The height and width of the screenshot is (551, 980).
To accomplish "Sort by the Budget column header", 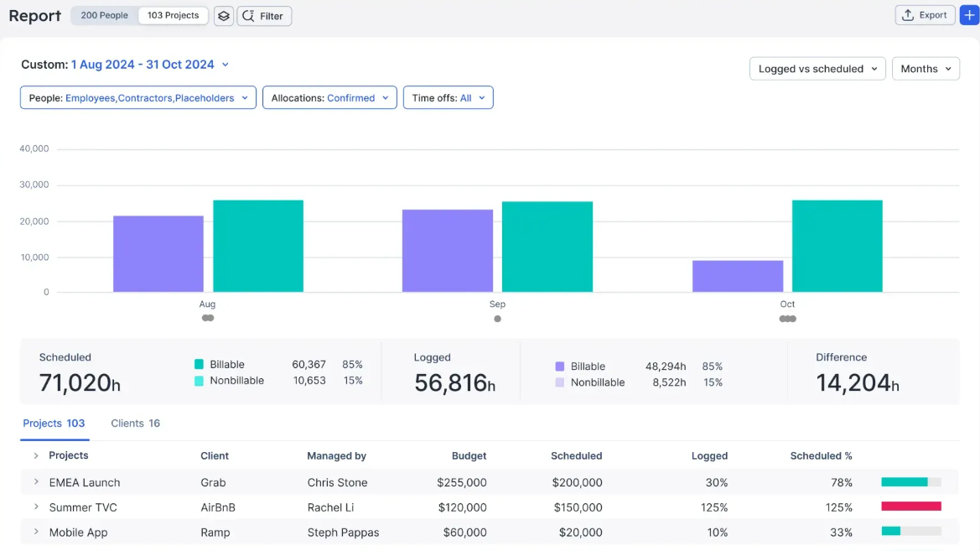I will 469,456.
